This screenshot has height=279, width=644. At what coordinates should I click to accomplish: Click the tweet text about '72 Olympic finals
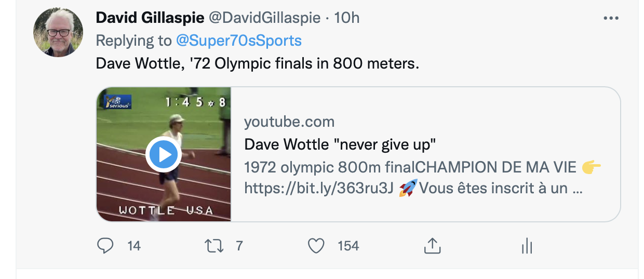pyautogui.click(x=257, y=64)
